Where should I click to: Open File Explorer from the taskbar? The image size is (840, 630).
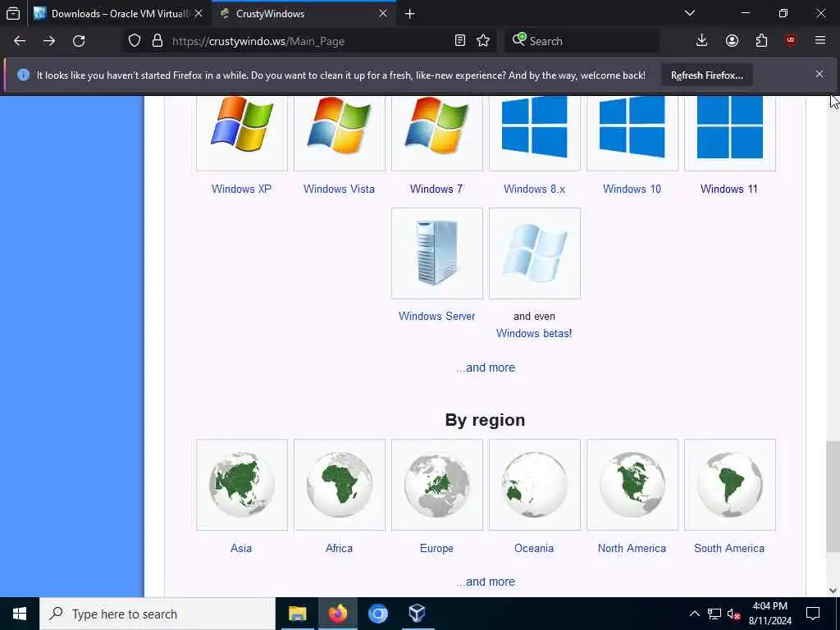click(297, 614)
